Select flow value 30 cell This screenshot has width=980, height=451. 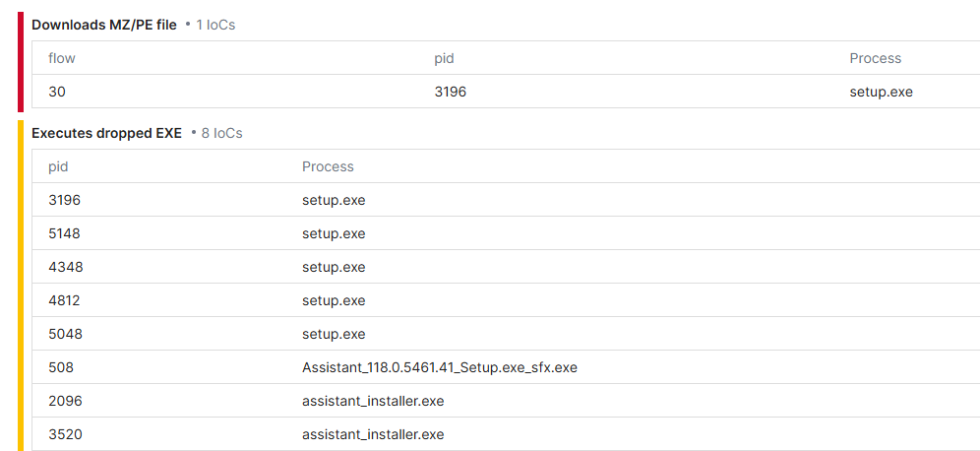[x=57, y=92]
